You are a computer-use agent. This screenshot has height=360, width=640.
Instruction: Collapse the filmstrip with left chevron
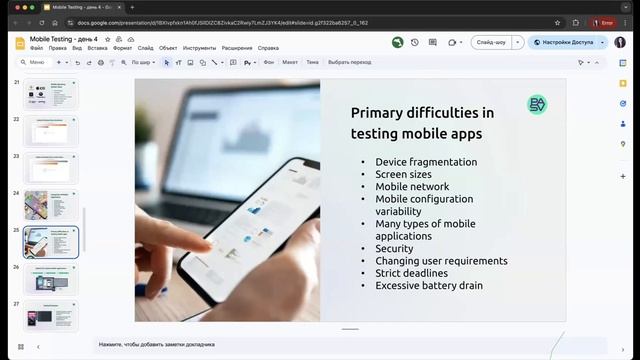[38, 347]
